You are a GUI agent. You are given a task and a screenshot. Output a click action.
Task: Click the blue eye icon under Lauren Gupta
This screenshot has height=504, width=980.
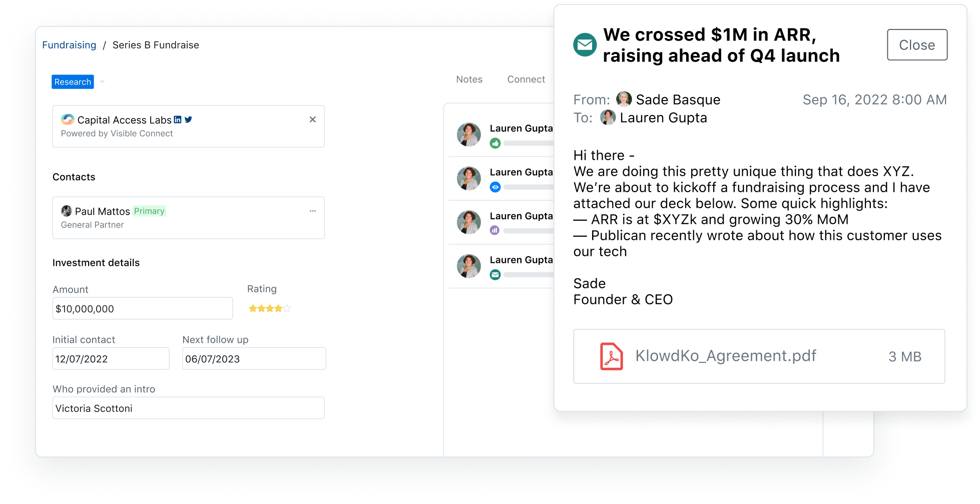(x=495, y=187)
